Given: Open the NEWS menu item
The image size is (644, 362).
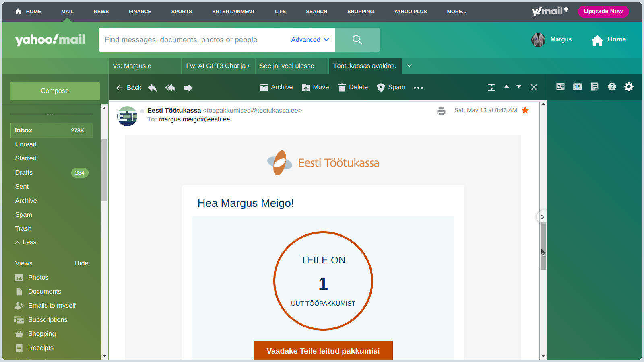Looking at the screenshot, I should 101,12.
